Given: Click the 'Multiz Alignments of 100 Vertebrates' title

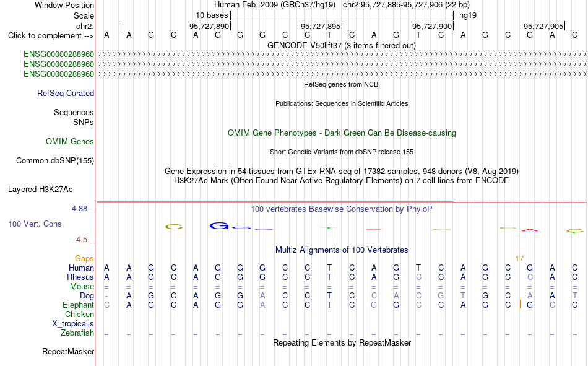Looking at the screenshot, I should [x=342, y=250].
